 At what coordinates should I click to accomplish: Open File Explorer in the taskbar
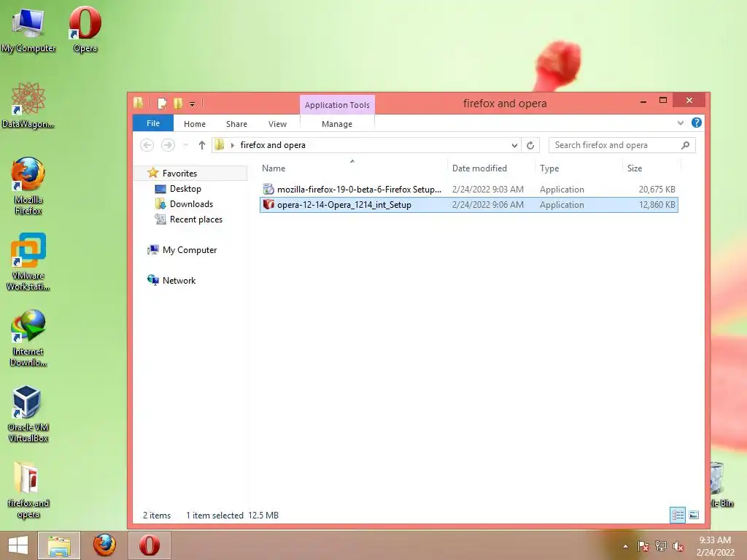[x=59, y=545]
